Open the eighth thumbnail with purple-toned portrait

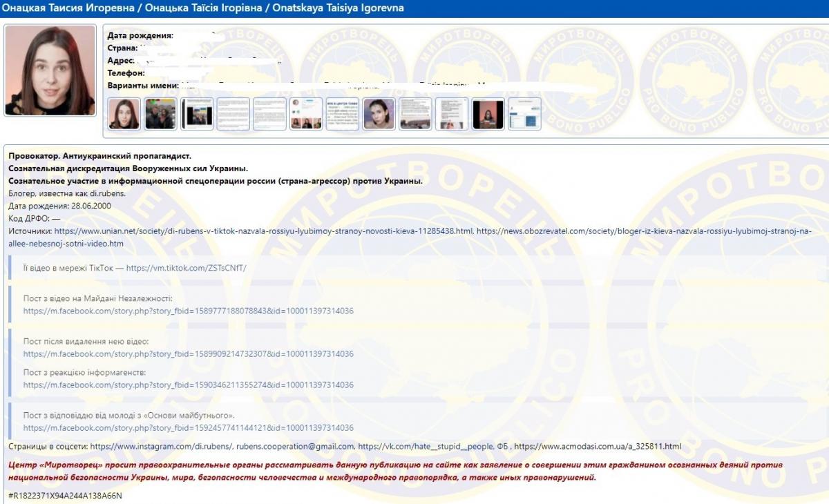(x=379, y=114)
